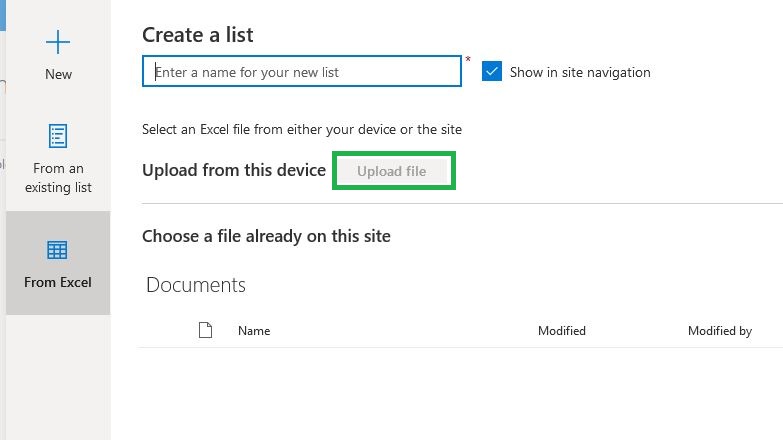Select the From Excel tab label
The width and height of the screenshot is (783, 440).
click(x=58, y=282)
